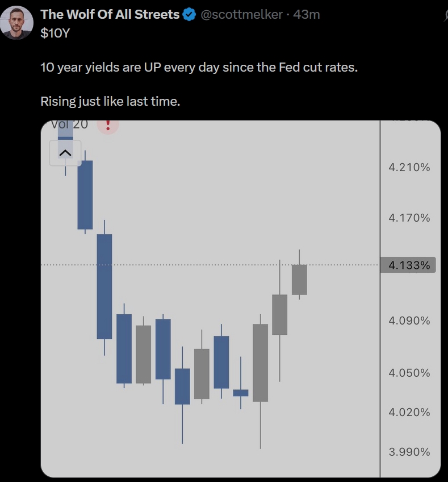Click the $10Y cashtag text
Screen dimensions: 448x482
pos(55,34)
